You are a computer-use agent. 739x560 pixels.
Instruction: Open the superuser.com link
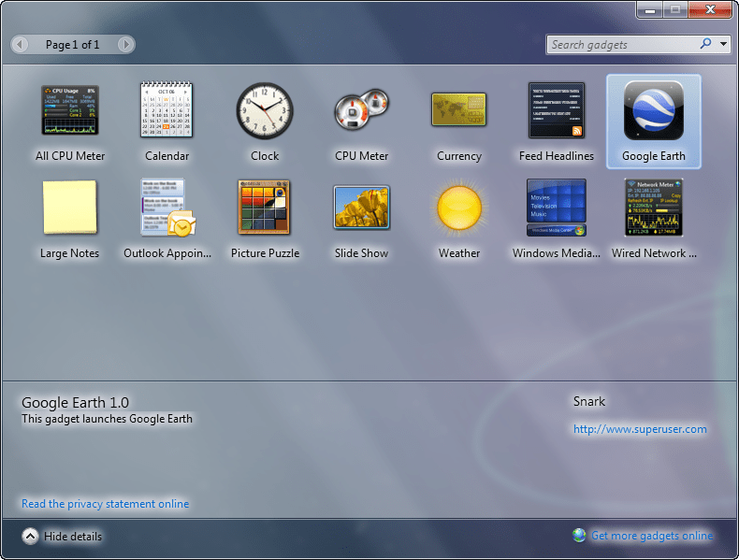640,429
